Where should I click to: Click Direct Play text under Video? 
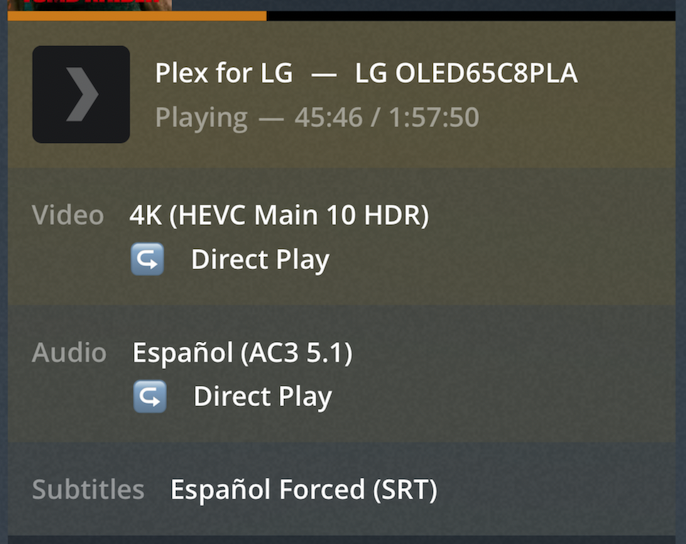[260, 260]
